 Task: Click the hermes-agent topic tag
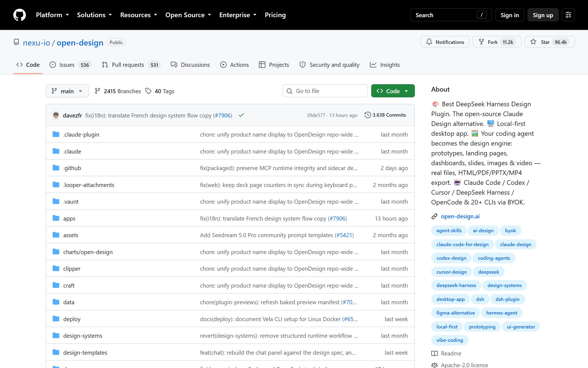(502, 313)
